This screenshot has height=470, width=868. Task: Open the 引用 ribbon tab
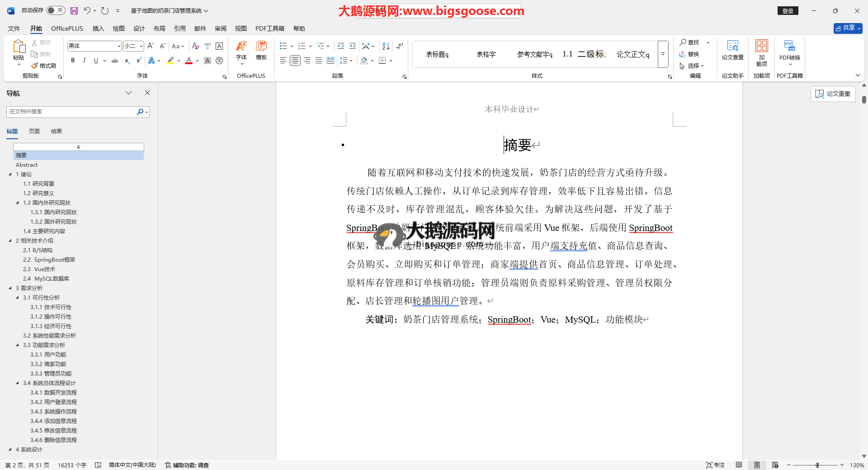[x=179, y=28]
